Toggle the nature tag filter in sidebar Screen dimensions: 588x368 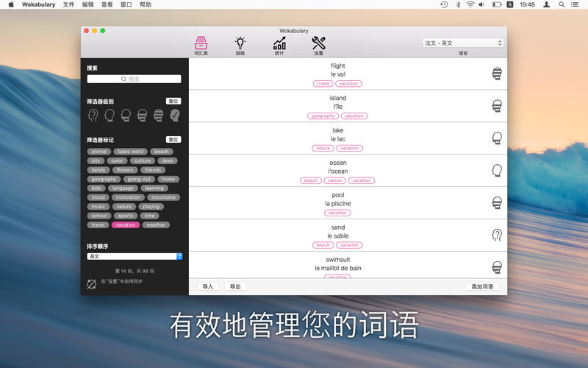123,207
